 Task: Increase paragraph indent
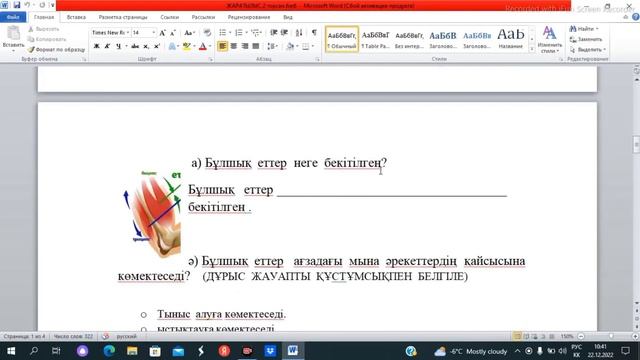(284, 33)
